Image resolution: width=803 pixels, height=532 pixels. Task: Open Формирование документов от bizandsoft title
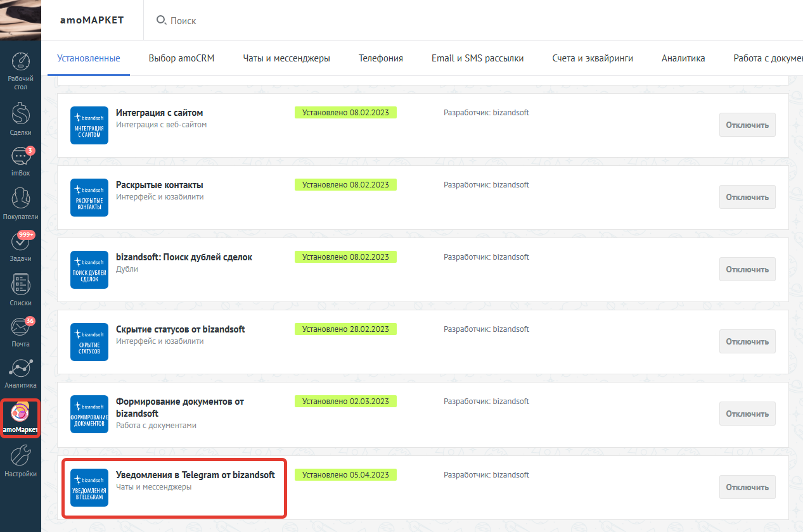point(180,407)
